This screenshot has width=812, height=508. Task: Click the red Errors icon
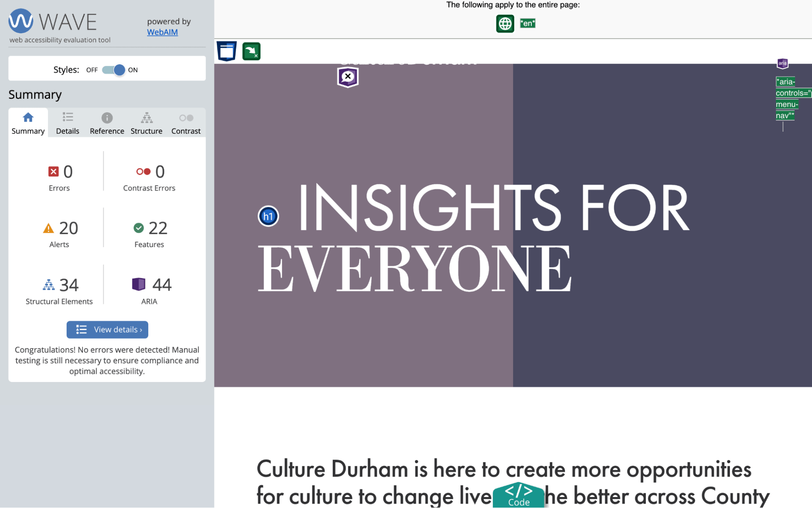tap(53, 172)
